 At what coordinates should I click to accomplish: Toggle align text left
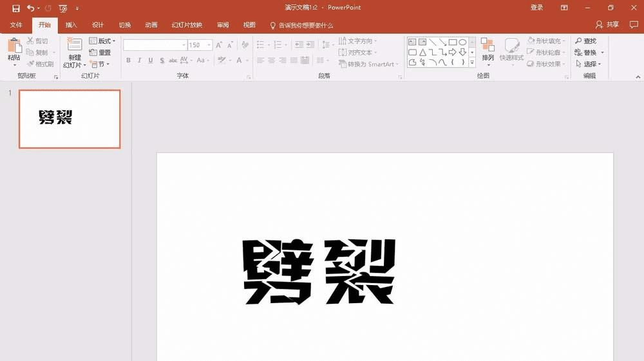coord(260,60)
